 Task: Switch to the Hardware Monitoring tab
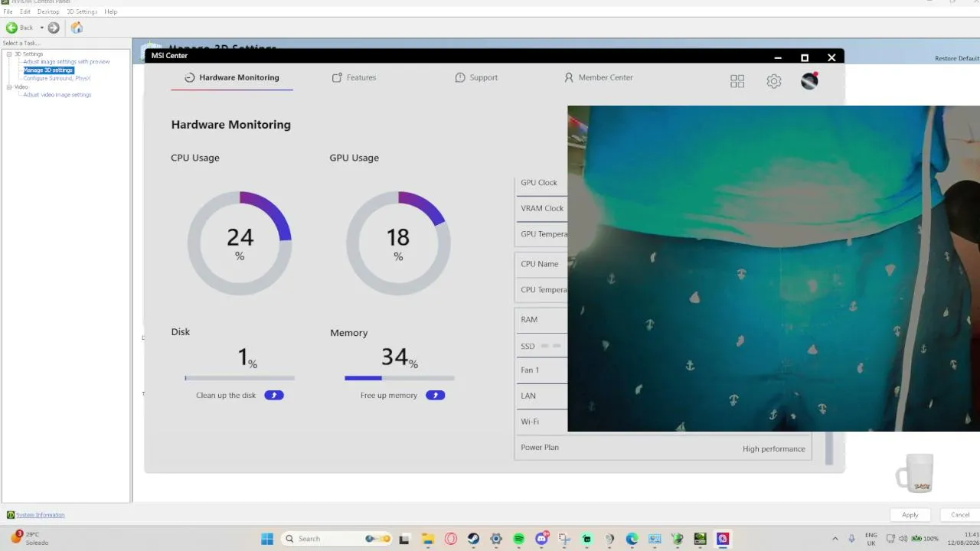tap(231, 77)
